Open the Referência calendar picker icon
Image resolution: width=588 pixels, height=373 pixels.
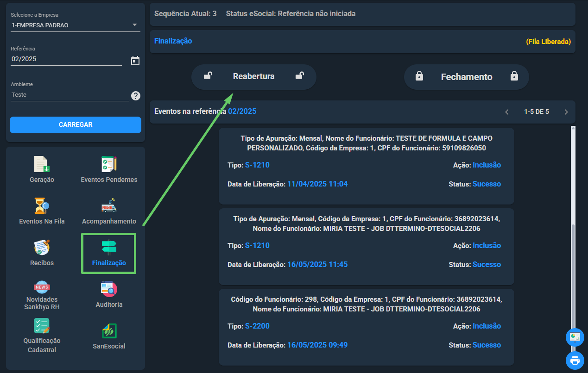pyautogui.click(x=135, y=61)
